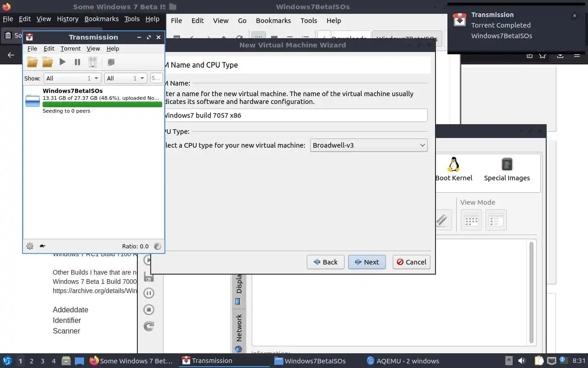Remove torrent using the trash icon

coord(92,62)
